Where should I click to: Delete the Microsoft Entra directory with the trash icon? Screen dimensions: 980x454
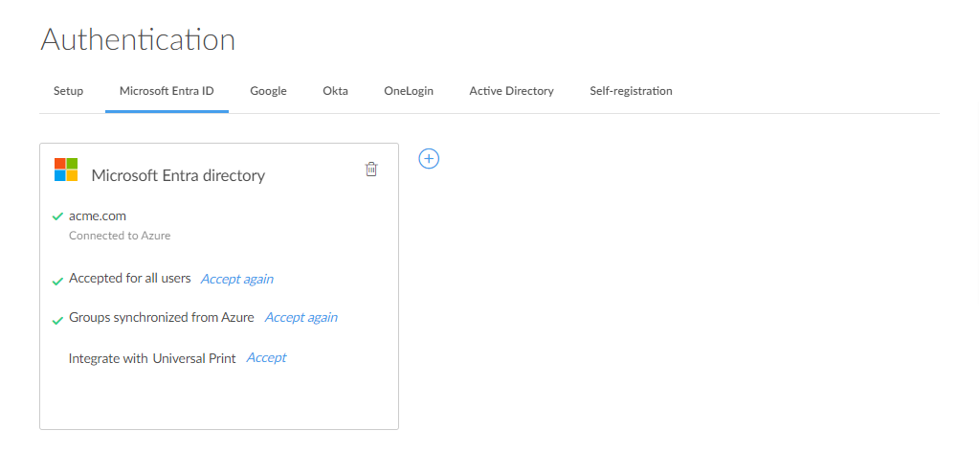click(371, 169)
